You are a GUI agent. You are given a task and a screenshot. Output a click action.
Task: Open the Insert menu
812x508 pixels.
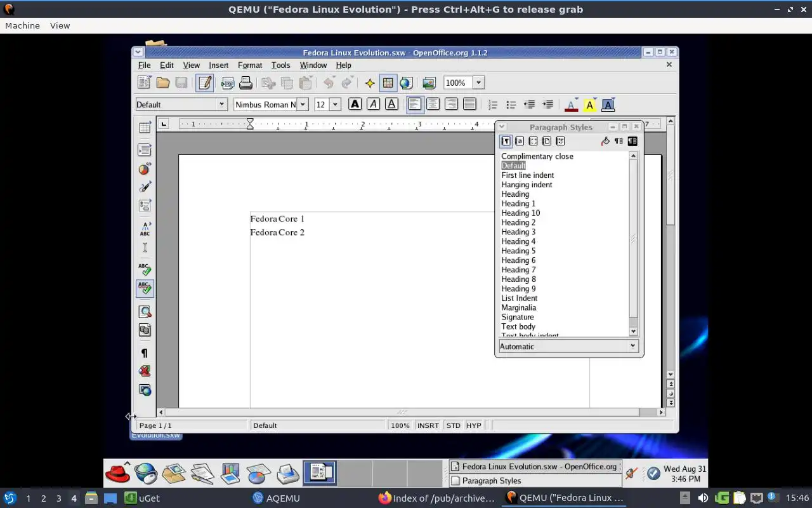point(218,65)
